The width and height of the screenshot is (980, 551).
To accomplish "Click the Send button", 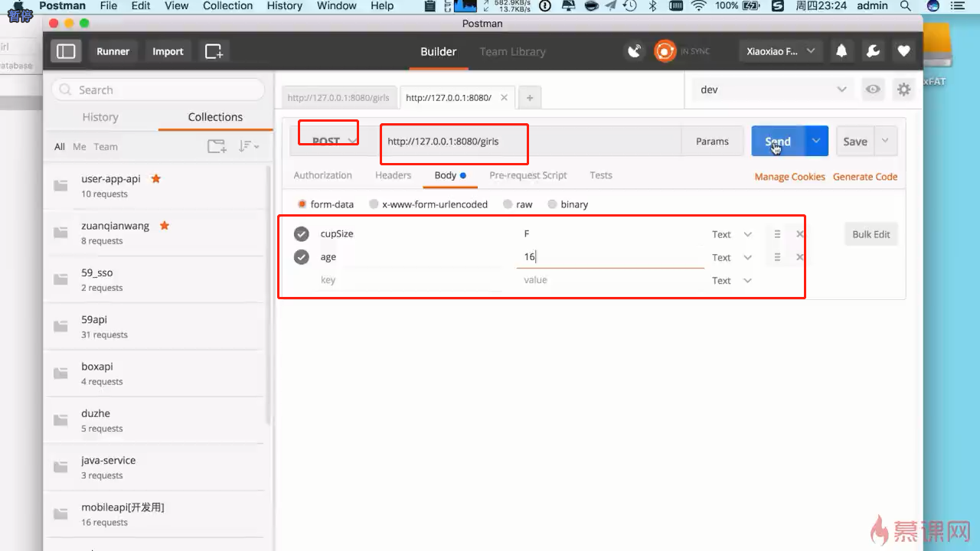I will point(778,141).
